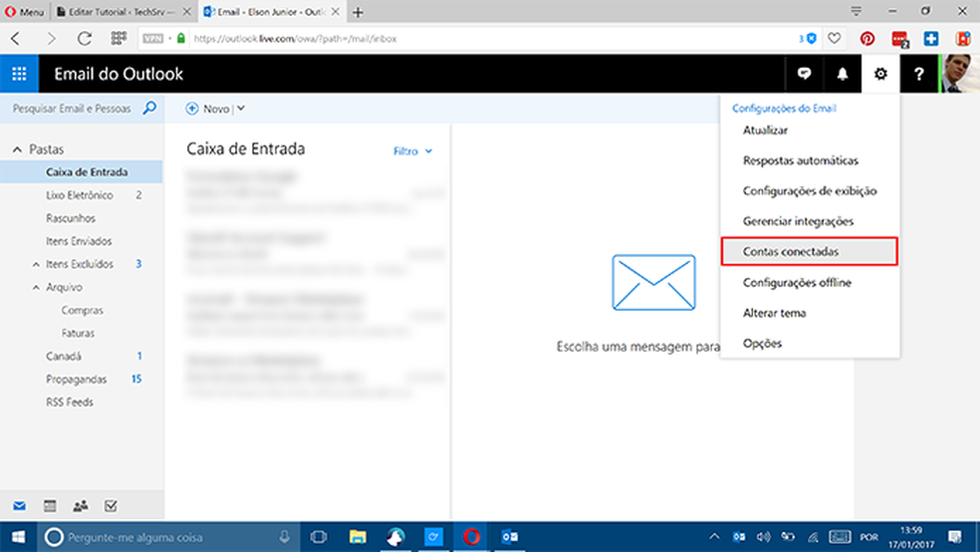Screen dimensions: 980x552
Task: Open the notifications bell icon
Action: pyautogui.click(x=842, y=74)
